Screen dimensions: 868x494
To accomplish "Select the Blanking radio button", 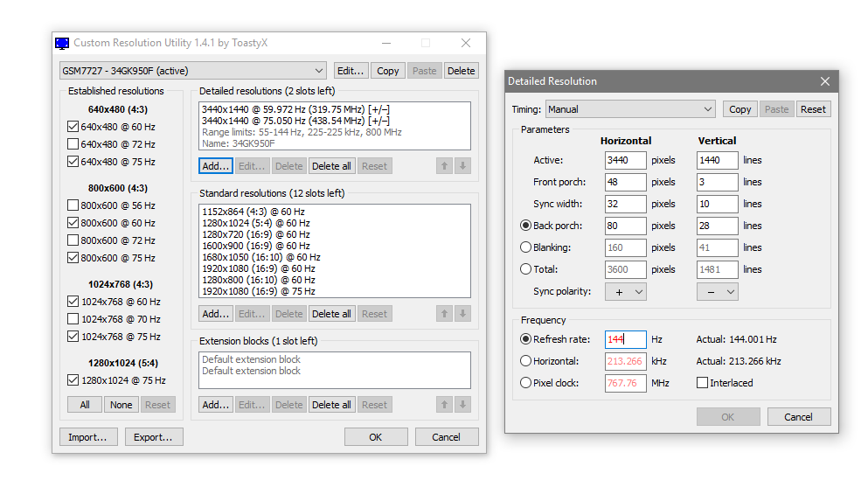I will pos(525,247).
